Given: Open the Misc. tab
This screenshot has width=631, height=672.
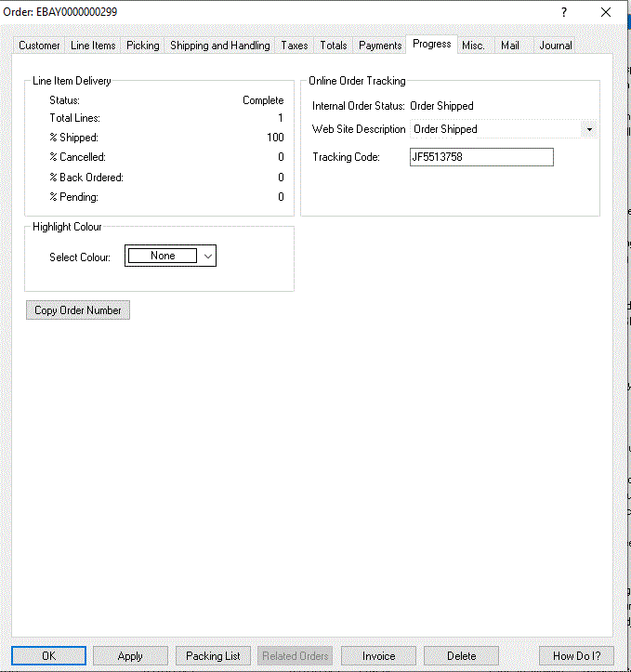Looking at the screenshot, I should (473, 46).
